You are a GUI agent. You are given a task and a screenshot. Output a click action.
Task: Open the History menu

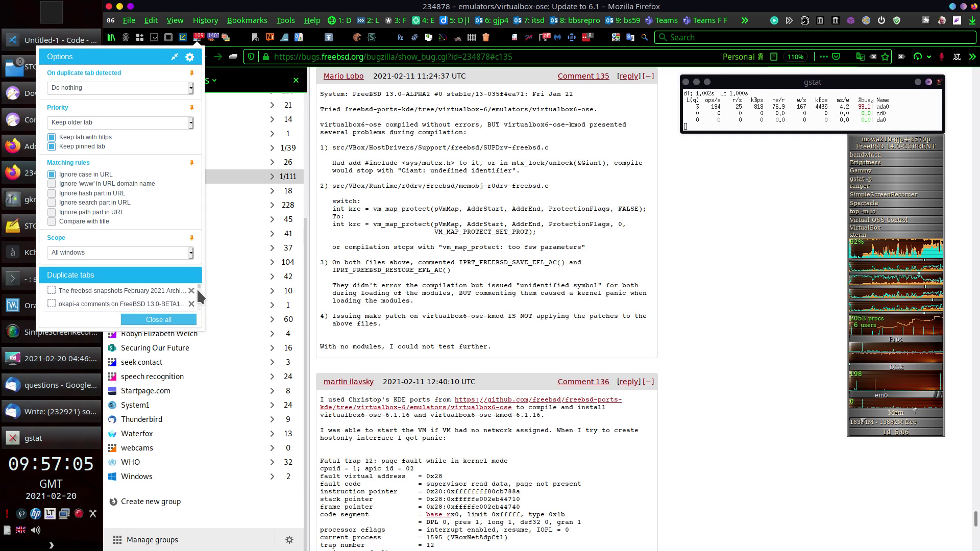(205, 20)
